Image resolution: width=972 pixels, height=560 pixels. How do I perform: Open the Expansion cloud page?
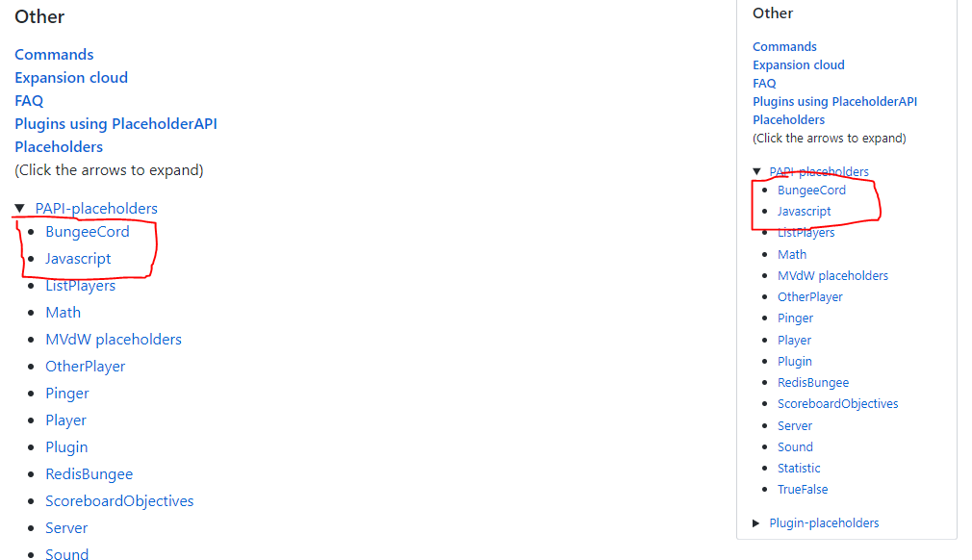[70, 78]
